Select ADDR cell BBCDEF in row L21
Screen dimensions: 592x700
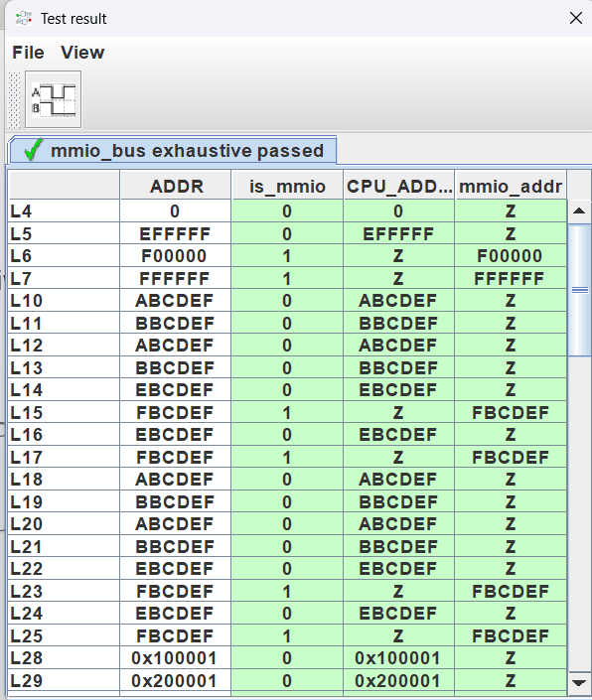[176, 545]
